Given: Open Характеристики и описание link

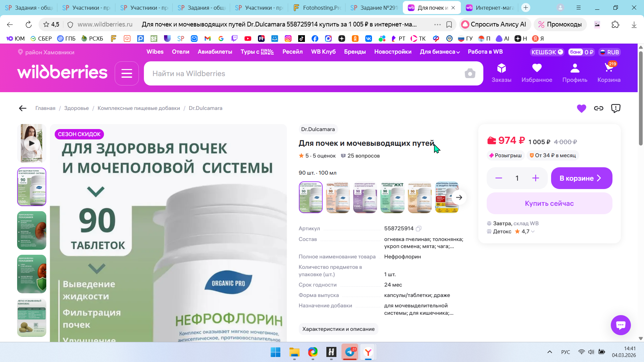Looking at the screenshot, I should (338, 329).
